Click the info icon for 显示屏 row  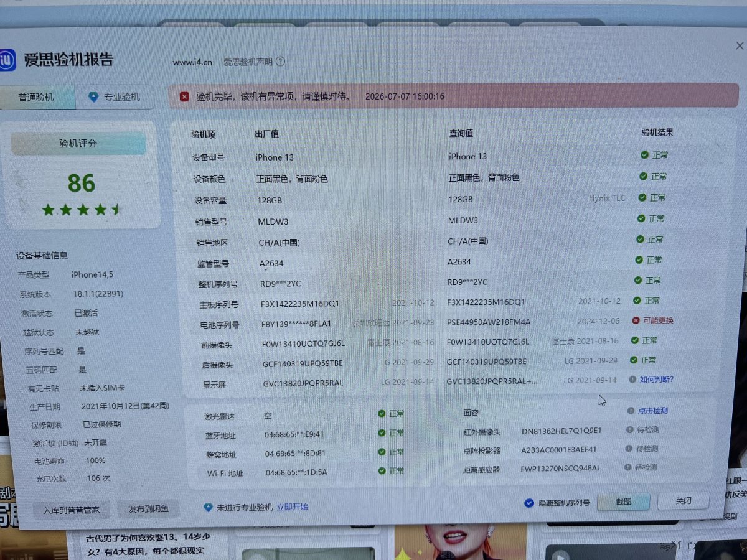(x=632, y=379)
